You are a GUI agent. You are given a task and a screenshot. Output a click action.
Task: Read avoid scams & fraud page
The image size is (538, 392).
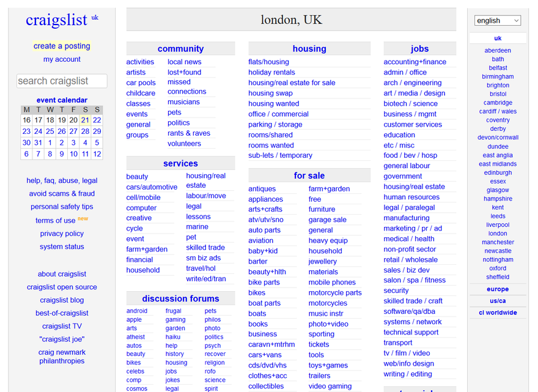pos(62,194)
